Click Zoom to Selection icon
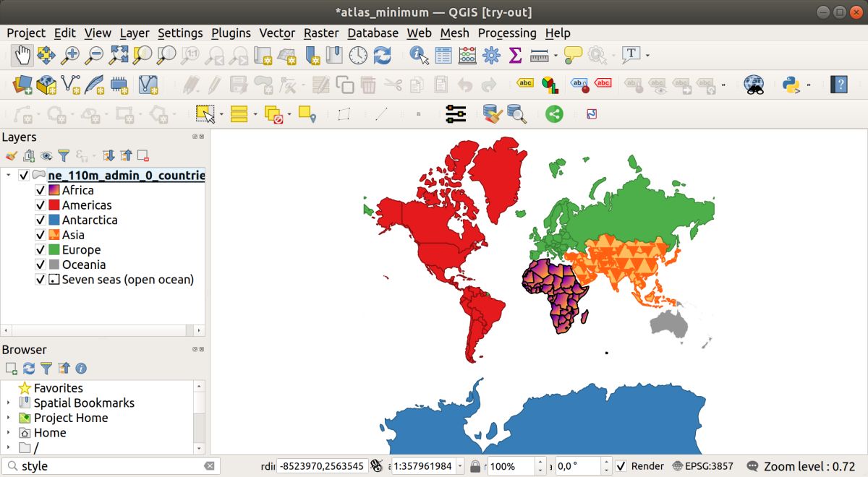This screenshot has height=477, width=868. point(142,54)
